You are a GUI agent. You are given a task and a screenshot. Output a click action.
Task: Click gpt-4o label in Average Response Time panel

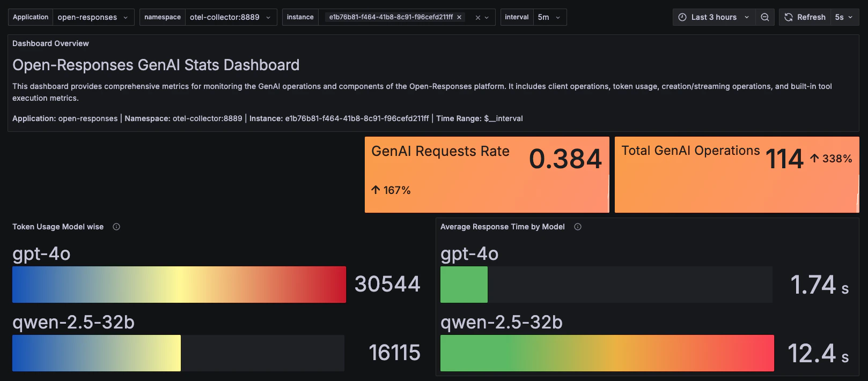coord(469,253)
